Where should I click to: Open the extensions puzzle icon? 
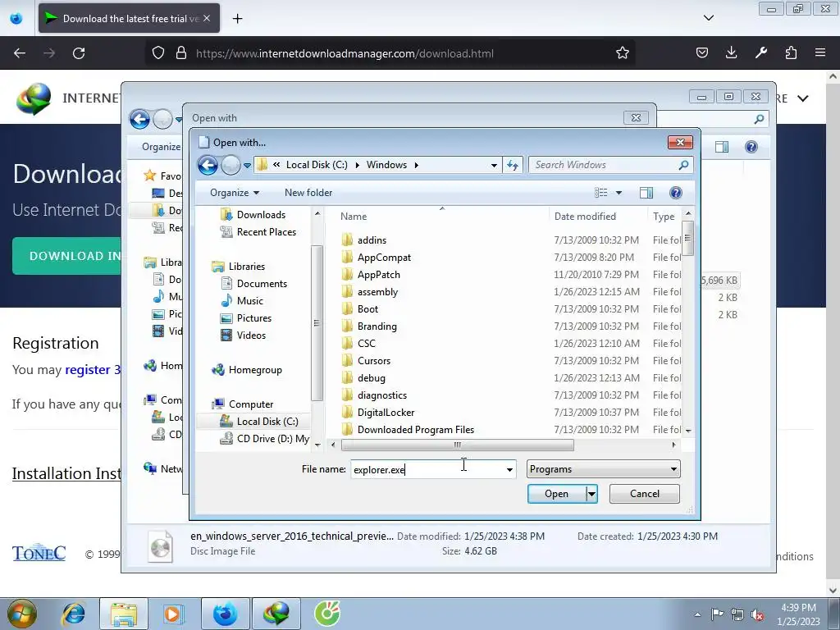tap(791, 53)
